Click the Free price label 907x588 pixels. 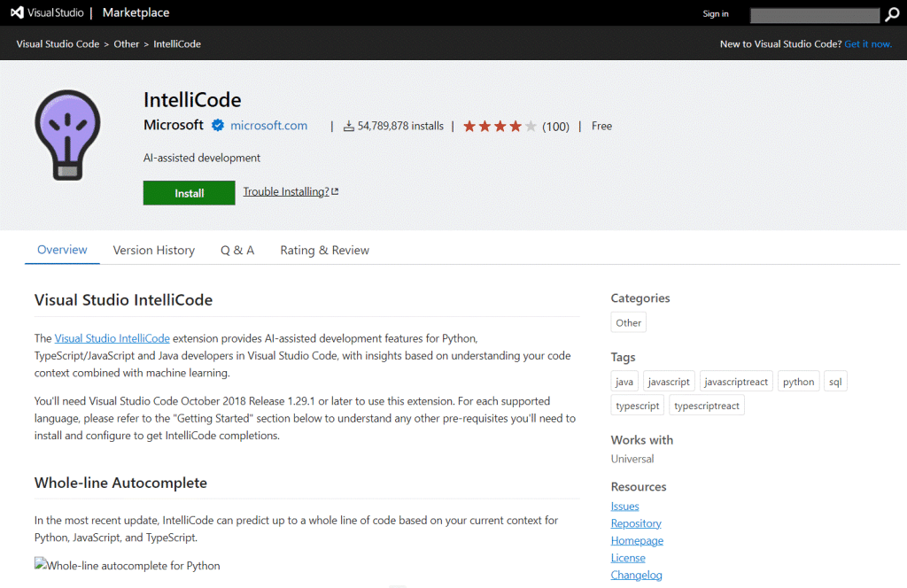[601, 126]
